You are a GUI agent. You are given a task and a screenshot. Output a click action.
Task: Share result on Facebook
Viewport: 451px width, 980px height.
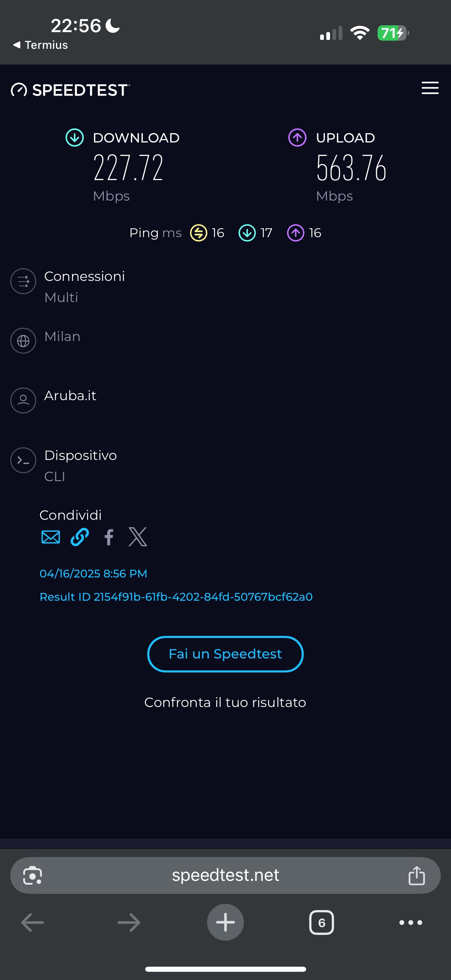click(x=109, y=537)
